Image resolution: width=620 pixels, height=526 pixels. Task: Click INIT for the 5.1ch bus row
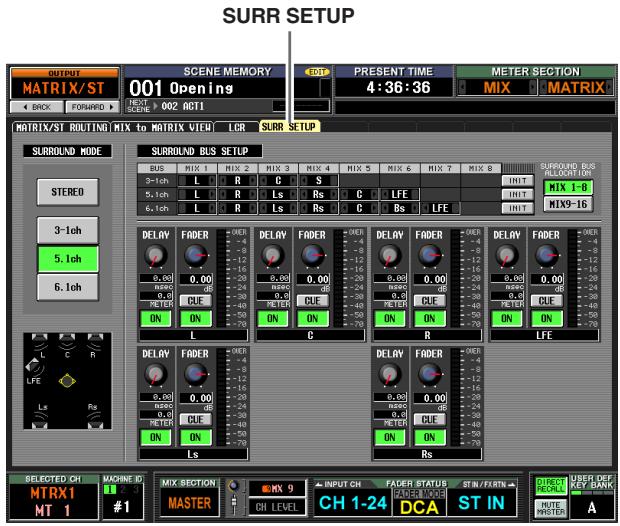(518, 195)
